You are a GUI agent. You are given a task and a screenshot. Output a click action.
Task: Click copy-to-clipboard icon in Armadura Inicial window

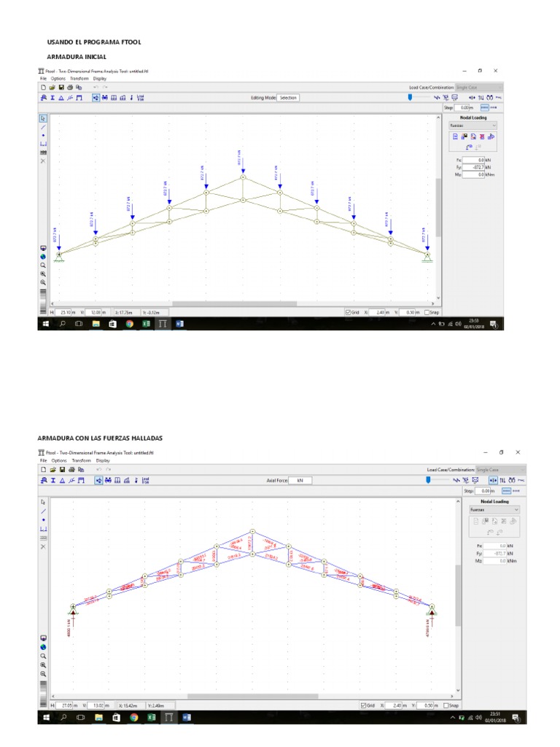pos(79,88)
